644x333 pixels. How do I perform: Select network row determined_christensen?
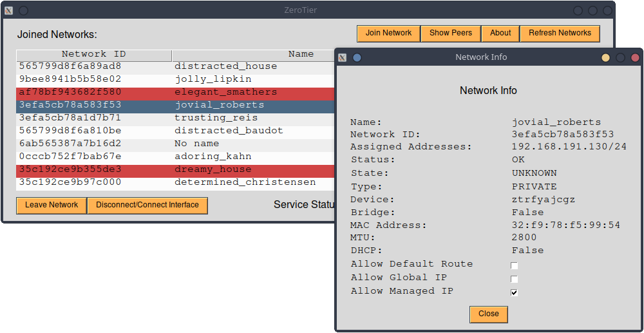coord(176,183)
